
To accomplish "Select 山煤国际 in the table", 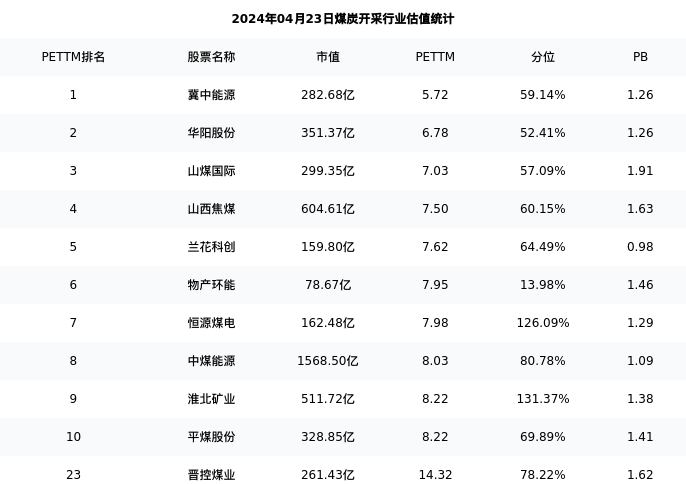I will click(211, 171).
